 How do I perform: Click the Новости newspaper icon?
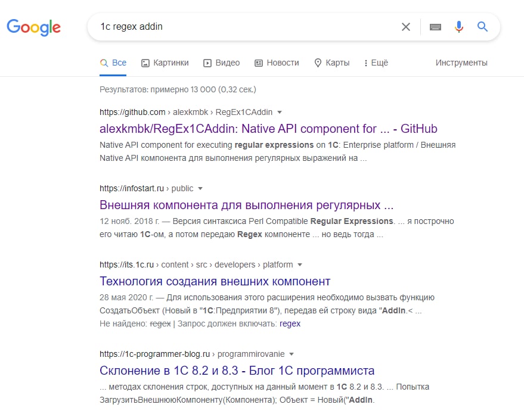[259, 63]
